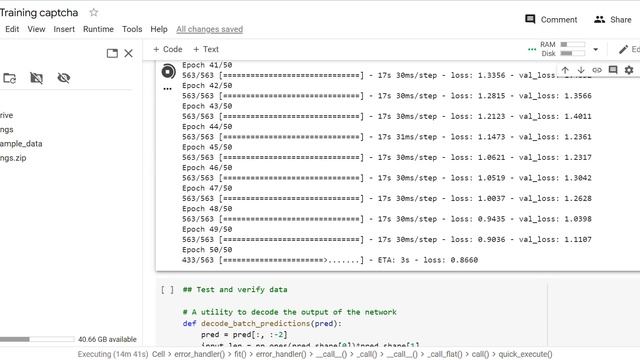Viewport: 640px width, 360px height.
Task: Add a new Text cell
Action: [x=206, y=49]
